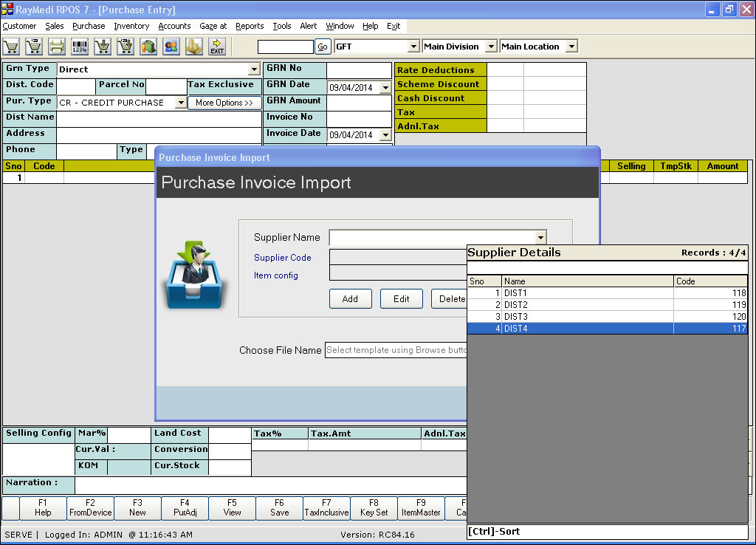Open the Gaze at menu
Screen dimensions: 756x545
point(213,26)
